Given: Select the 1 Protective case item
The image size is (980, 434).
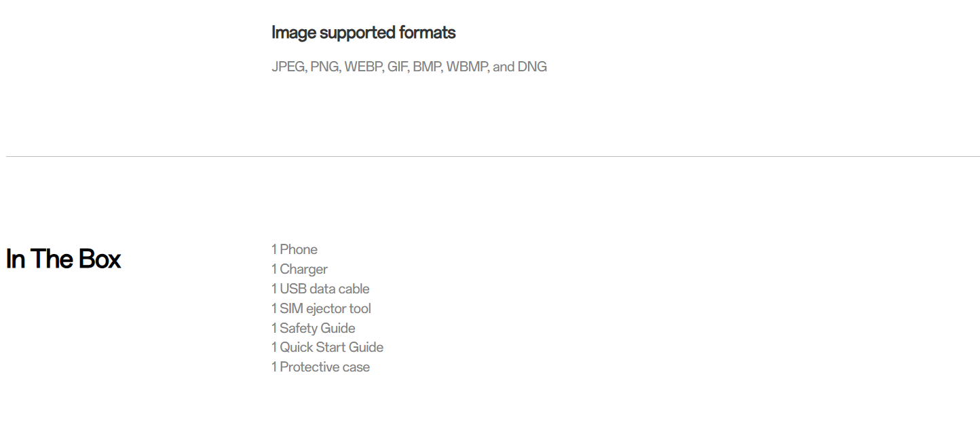Looking at the screenshot, I should tap(320, 367).
